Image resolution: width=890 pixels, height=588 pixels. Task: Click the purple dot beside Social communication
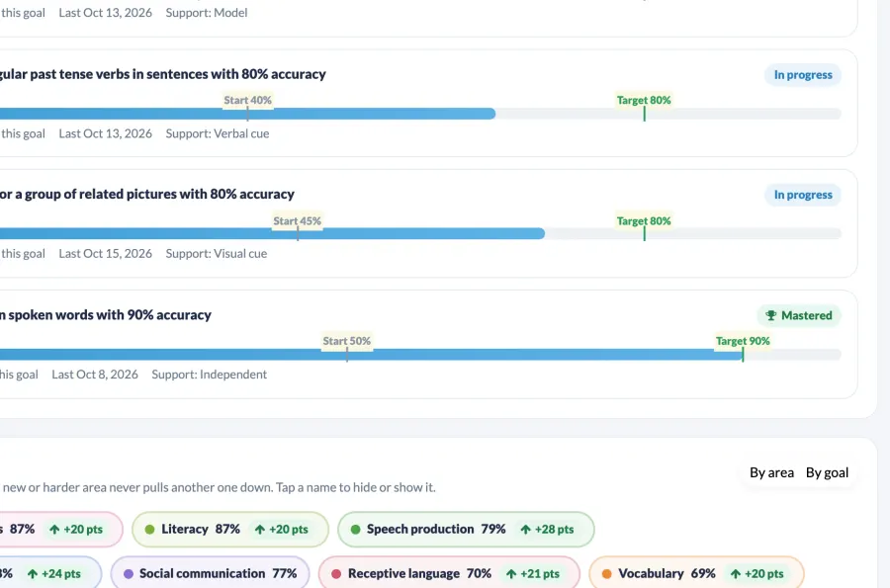[129, 574]
